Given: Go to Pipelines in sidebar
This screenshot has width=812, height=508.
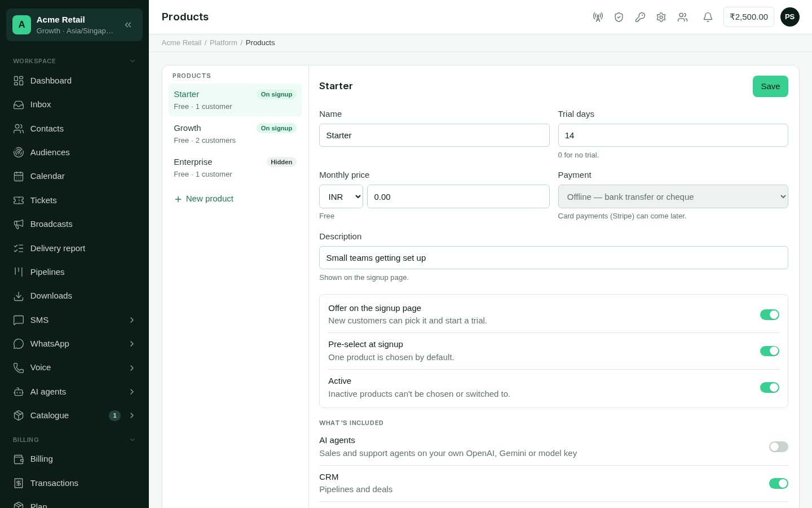Looking at the screenshot, I should (x=74, y=272).
